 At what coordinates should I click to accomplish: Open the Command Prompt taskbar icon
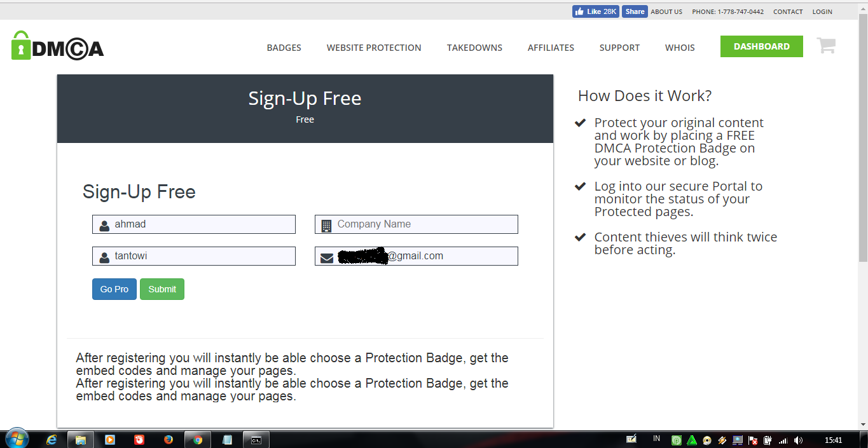tap(256, 439)
